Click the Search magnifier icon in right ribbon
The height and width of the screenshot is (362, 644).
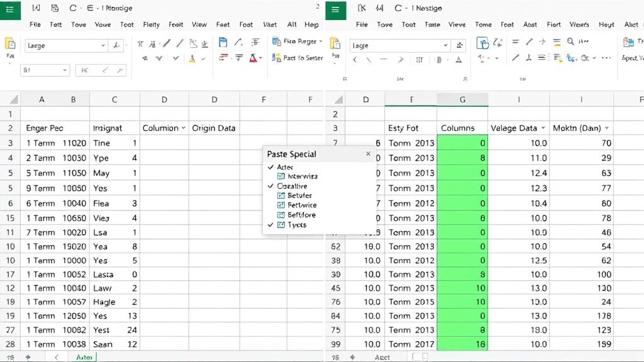[x=570, y=41]
